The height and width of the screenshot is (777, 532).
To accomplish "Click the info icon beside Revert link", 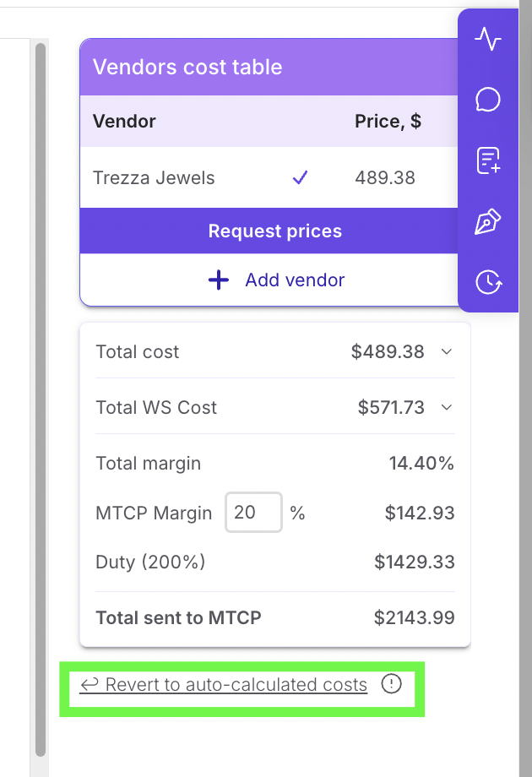I will (x=391, y=684).
